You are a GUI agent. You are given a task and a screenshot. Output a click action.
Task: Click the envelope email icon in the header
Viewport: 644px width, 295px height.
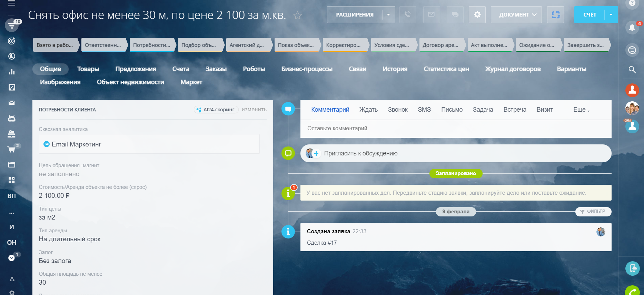tap(431, 14)
